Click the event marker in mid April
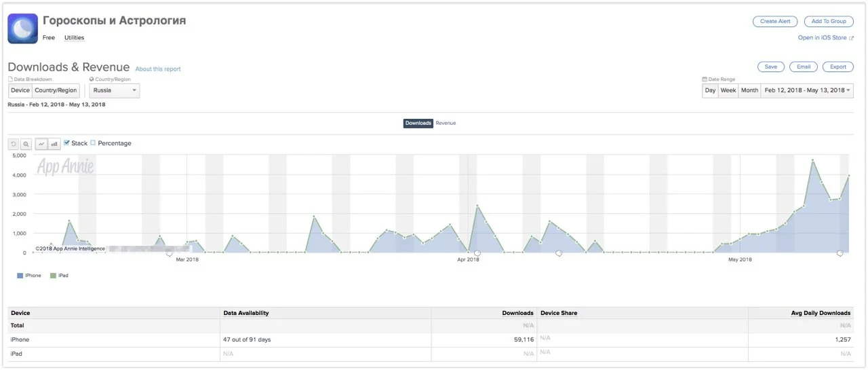The width and height of the screenshot is (868, 370). point(559,253)
